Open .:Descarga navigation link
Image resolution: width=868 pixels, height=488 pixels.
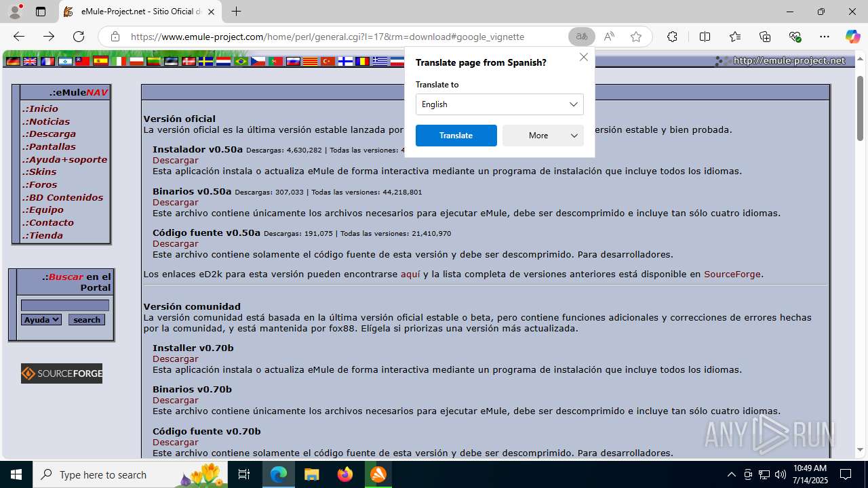coord(49,134)
